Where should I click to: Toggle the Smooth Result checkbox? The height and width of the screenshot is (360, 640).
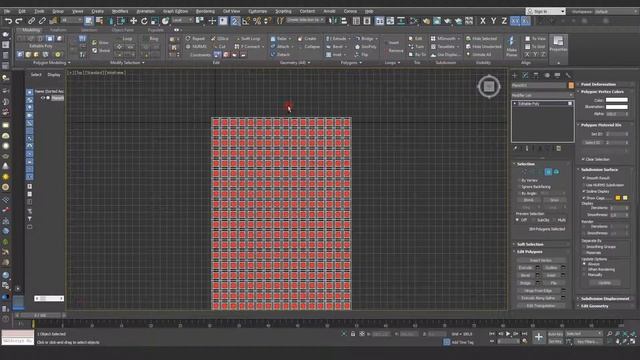point(584,178)
